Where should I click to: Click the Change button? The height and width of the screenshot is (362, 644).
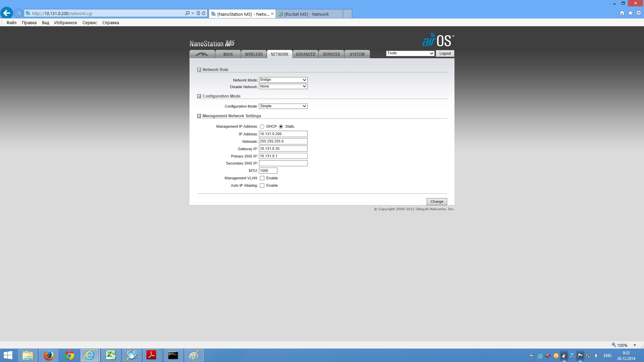tap(437, 201)
